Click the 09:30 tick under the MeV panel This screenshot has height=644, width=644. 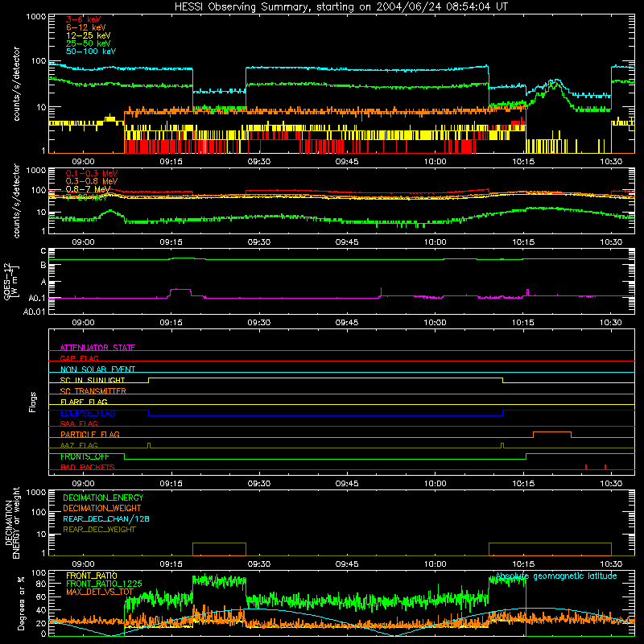tap(259, 242)
